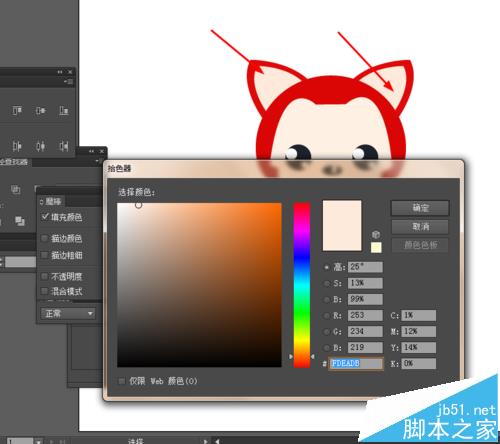Image resolution: width=500 pixels, height=444 pixels.
Task: Click the out-of-web-color cube warning icon
Action: coord(376,234)
